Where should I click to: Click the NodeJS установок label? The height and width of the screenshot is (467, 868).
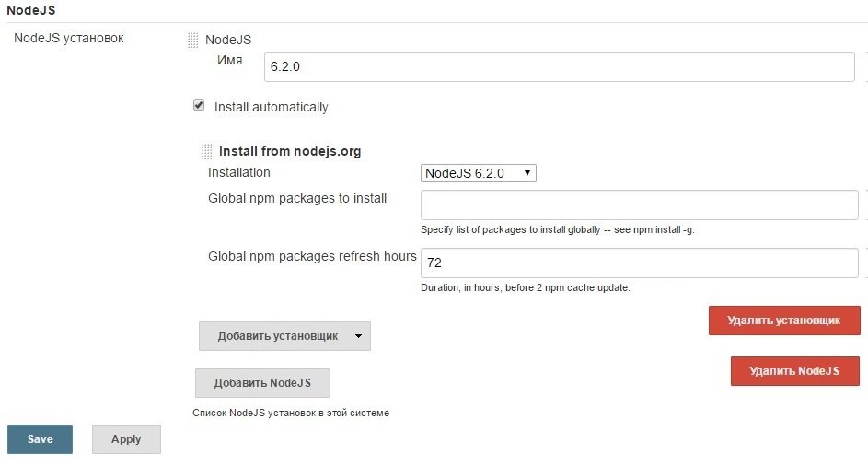[x=69, y=38]
